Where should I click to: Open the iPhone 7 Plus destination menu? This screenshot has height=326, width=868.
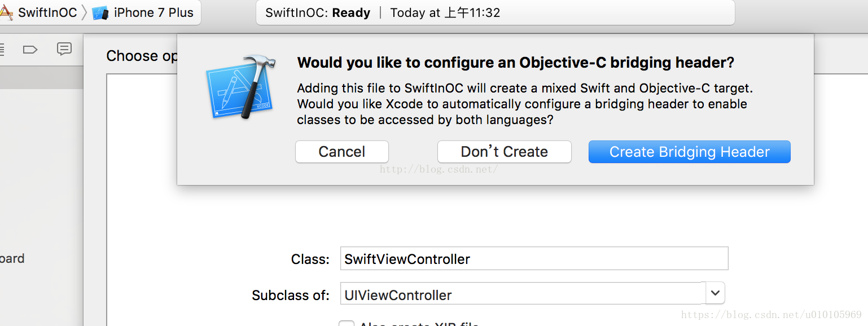pos(153,12)
